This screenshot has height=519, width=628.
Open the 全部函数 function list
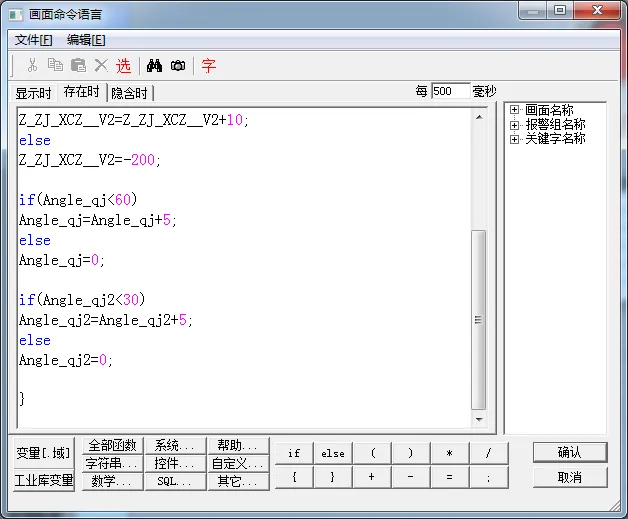coord(113,445)
